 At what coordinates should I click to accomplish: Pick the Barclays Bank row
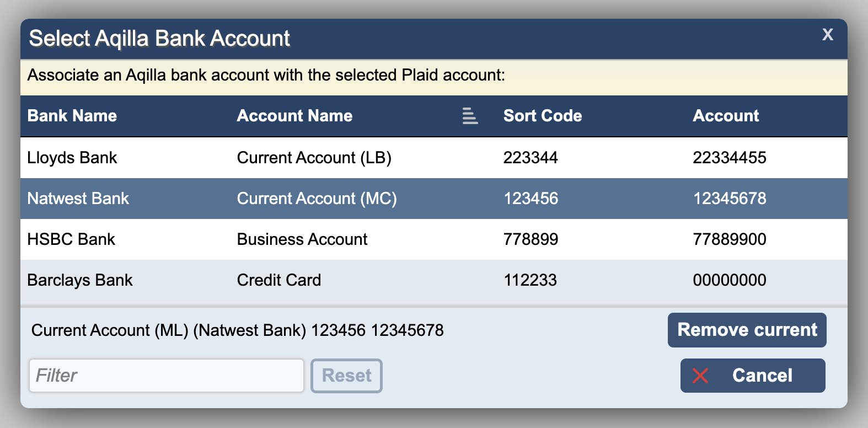pyautogui.click(x=80, y=280)
